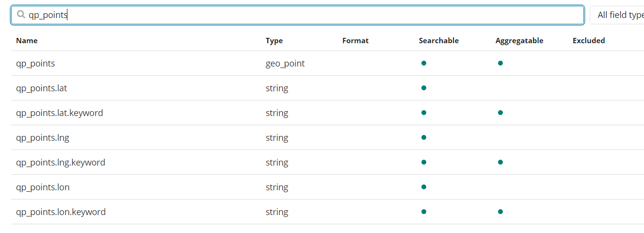Click searchable dot for qp_points.lon
Screen dimensions: 644x233
(x=424, y=187)
